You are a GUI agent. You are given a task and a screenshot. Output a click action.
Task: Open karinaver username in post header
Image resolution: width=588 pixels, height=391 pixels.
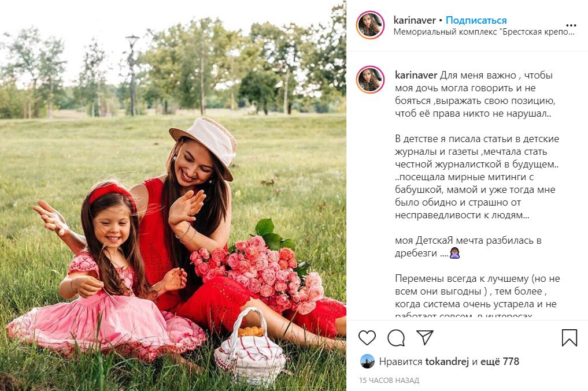[415, 20]
